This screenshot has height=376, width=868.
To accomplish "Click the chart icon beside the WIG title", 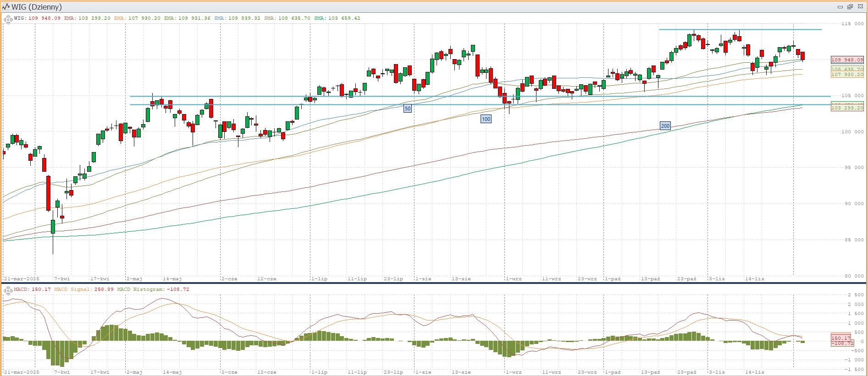I will [x=6, y=6].
